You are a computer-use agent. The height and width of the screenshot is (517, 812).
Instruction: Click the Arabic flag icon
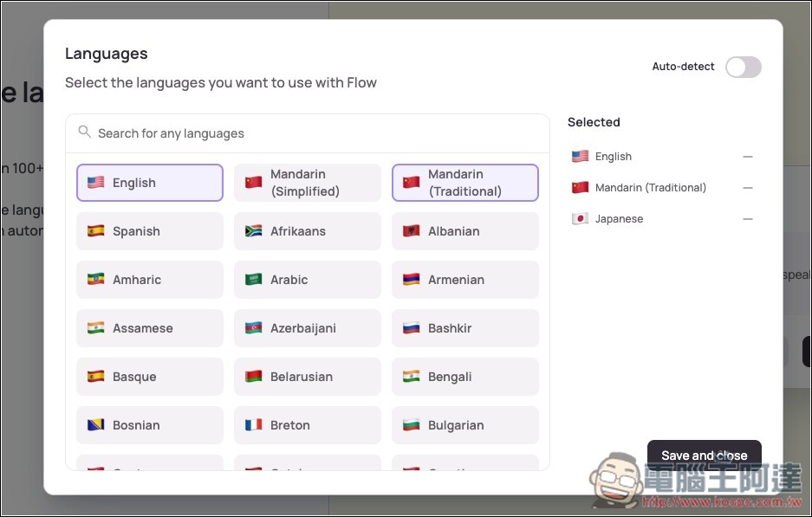253,280
